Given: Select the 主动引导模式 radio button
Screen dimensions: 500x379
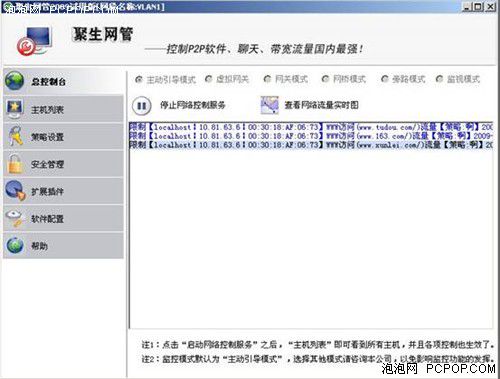Looking at the screenshot, I should [139, 79].
